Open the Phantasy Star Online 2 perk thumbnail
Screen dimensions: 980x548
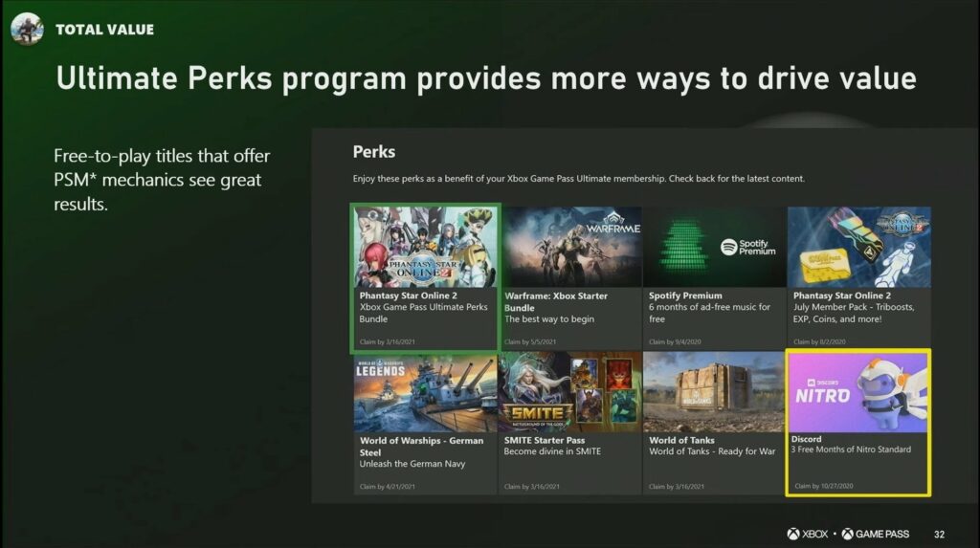[426, 246]
